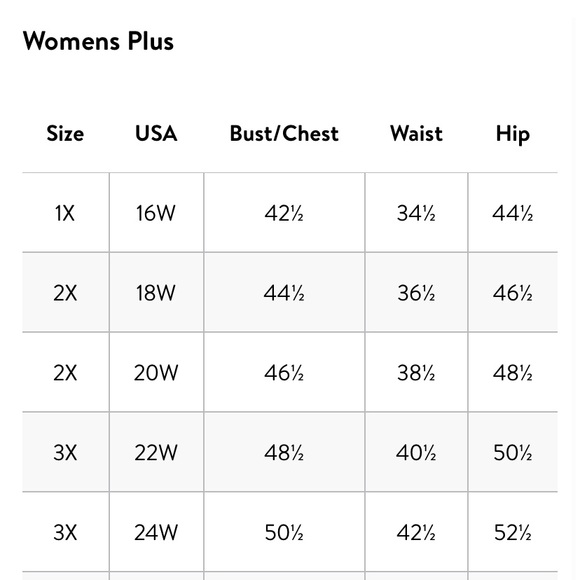This screenshot has width=580, height=580.
Task: Select the 50½ bust value for 24W
Action: [284, 532]
